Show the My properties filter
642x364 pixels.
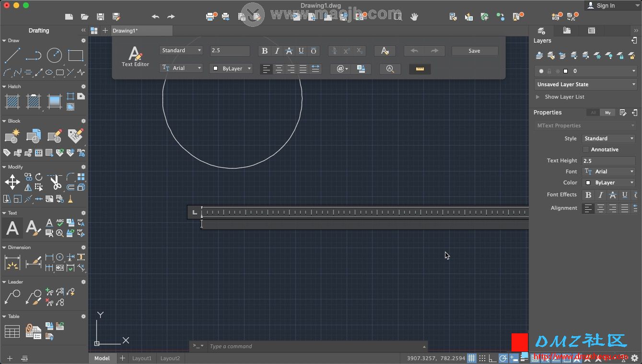click(607, 113)
